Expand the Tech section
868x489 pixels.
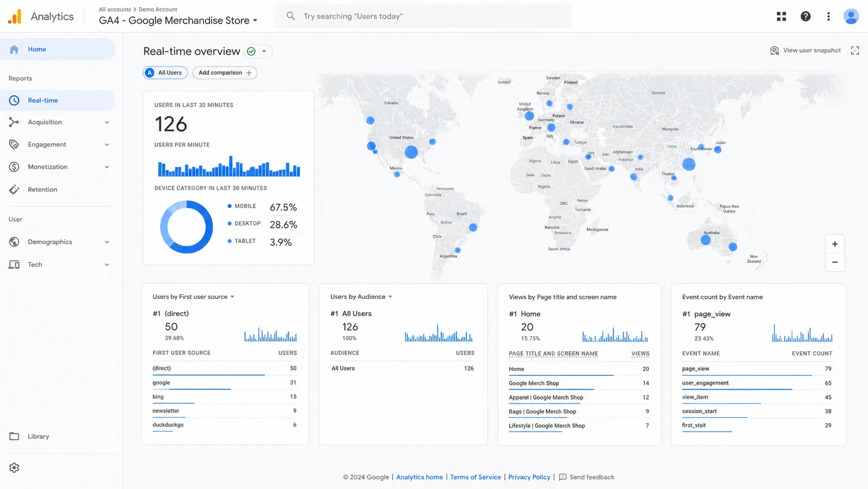[107, 265]
